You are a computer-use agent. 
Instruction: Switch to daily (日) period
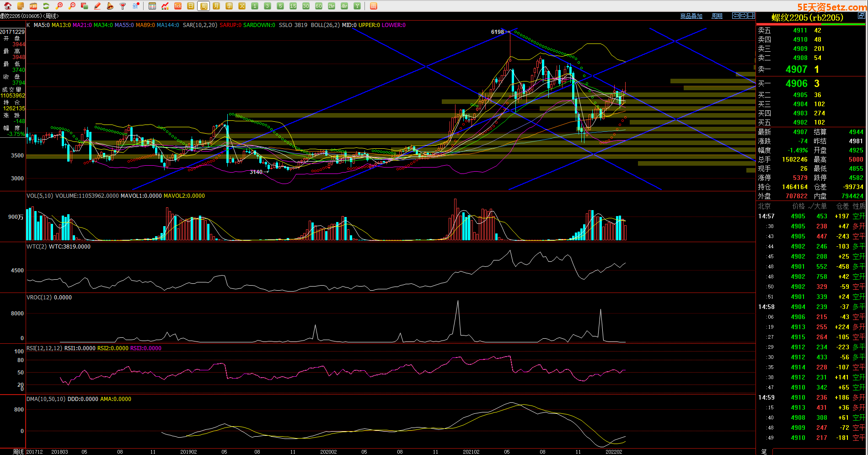click(x=191, y=6)
